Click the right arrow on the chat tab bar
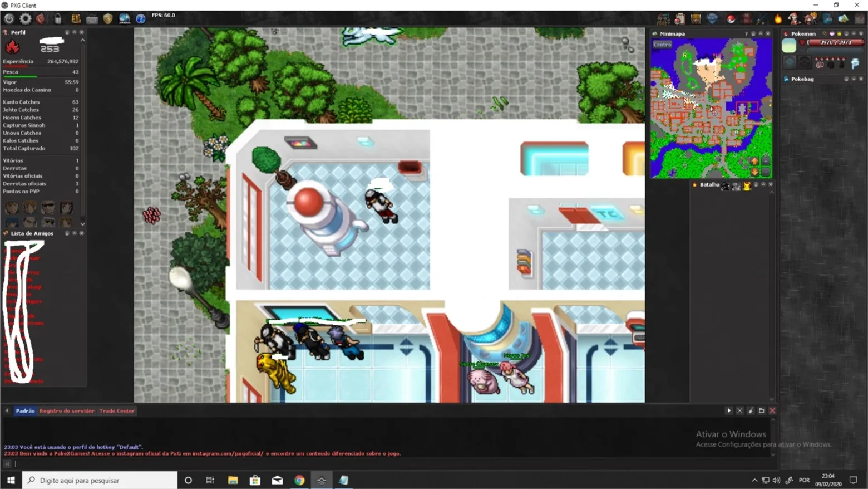 tap(729, 411)
